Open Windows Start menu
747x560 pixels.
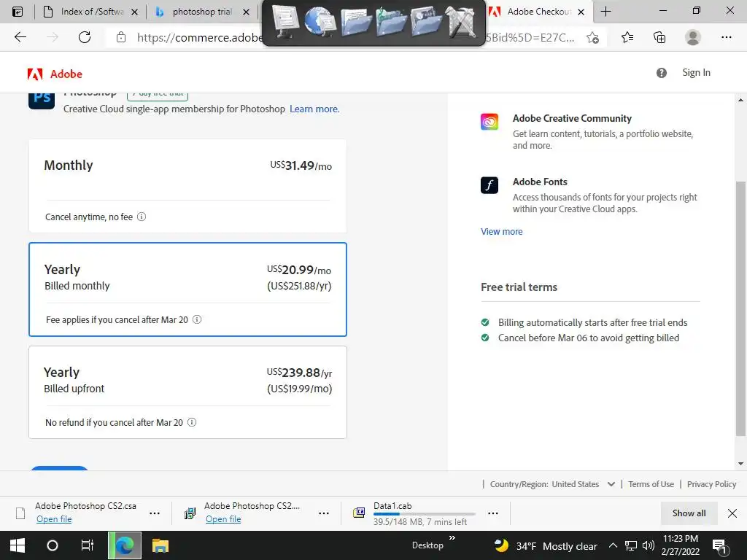18,545
